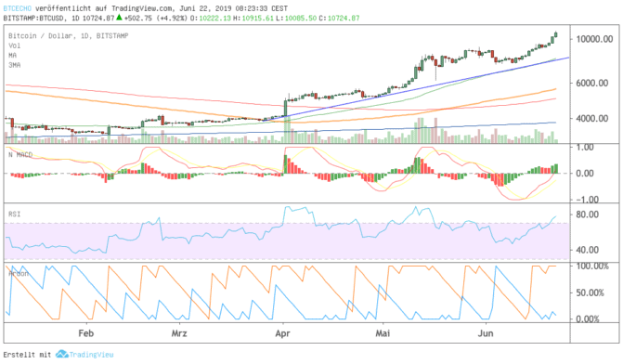Click the TradingView cloud logo icon
This screenshot has height=364, width=623.
[62, 354]
